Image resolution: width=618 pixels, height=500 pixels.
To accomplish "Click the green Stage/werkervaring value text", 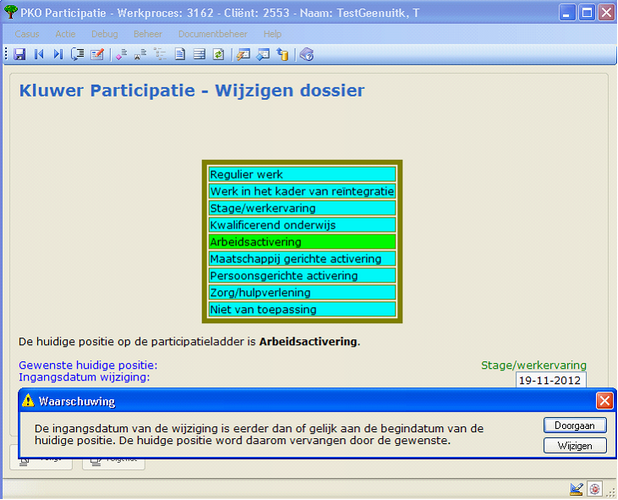I will (x=534, y=365).
